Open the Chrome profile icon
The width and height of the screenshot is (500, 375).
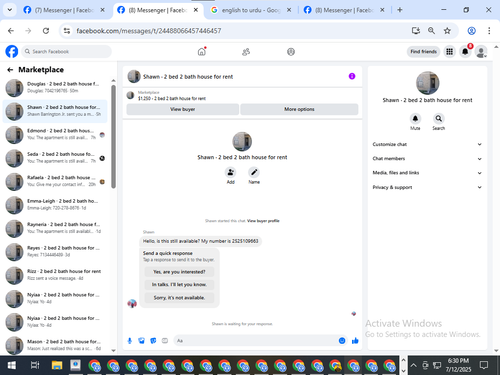pyautogui.click(x=471, y=31)
